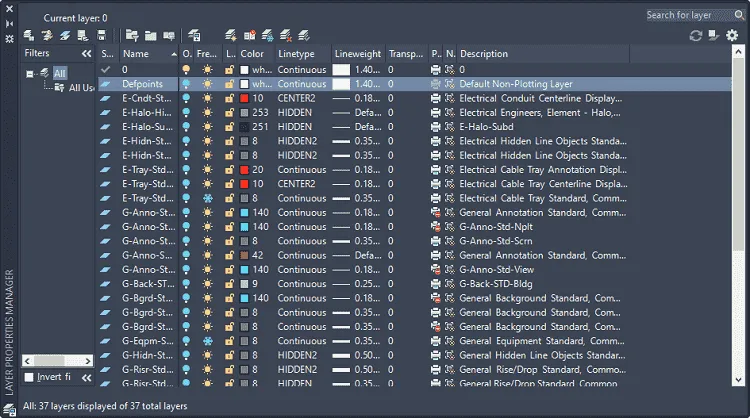
Task: Click the Set Current layer icon
Action: [x=304, y=35]
